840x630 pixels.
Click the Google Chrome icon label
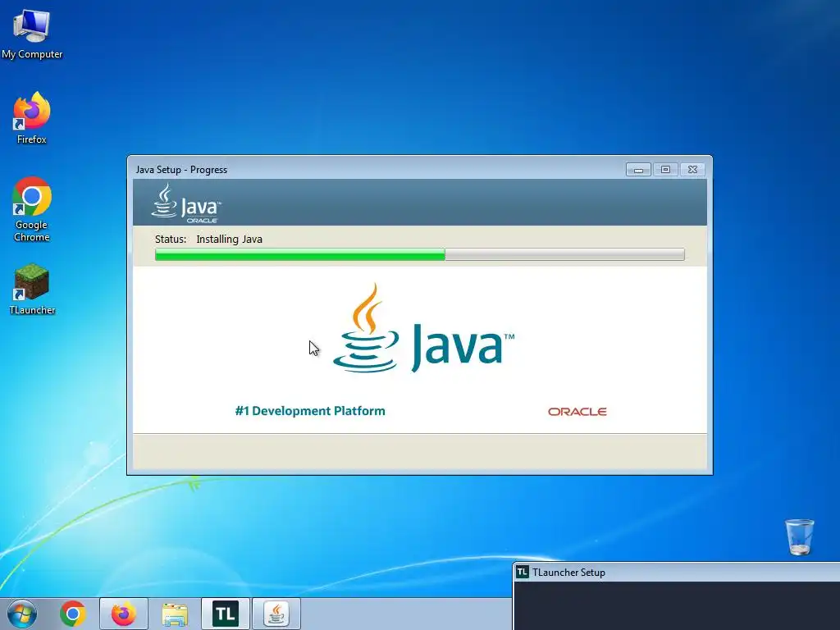pyautogui.click(x=32, y=231)
